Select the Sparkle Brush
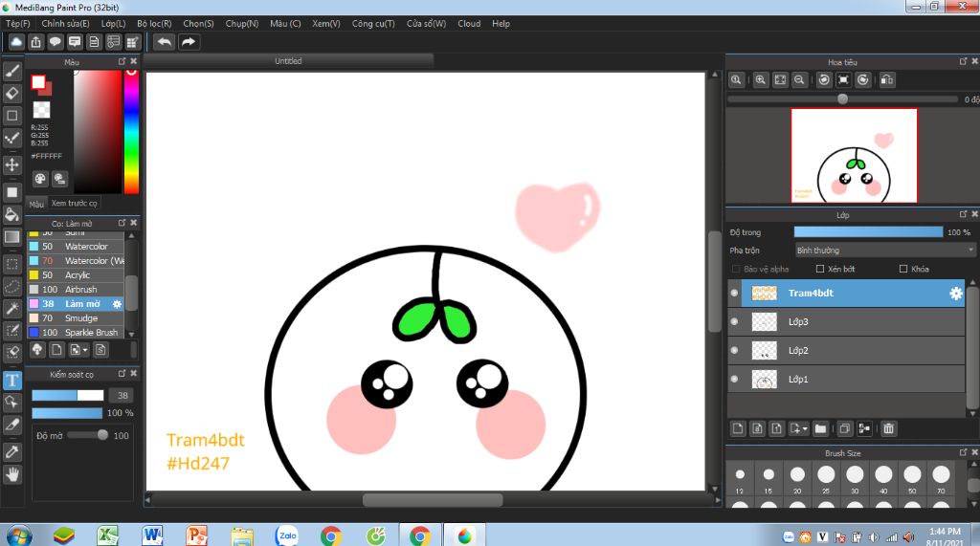Screen dimensions: 980x546 (x=76, y=333)
